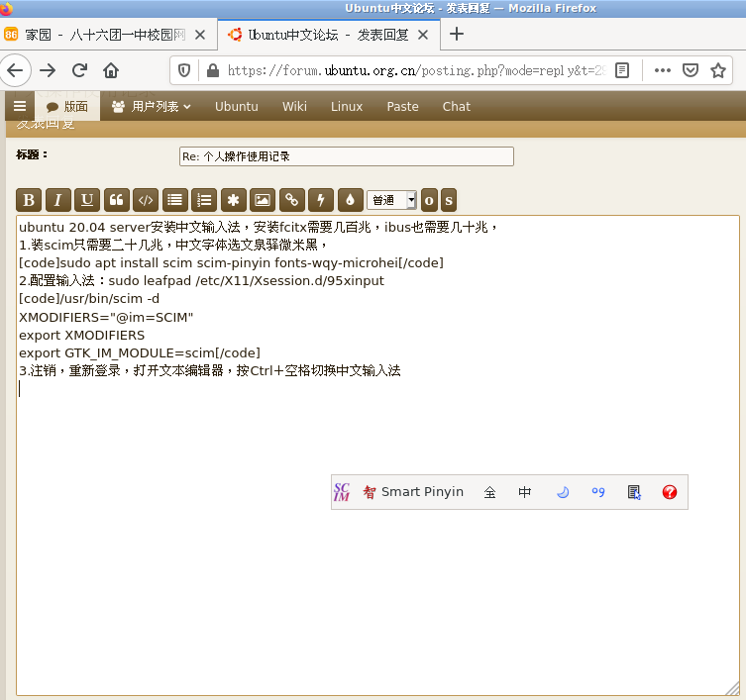Toggle full-width letter mode 全
746x700 pixels.
pos(489,492)
